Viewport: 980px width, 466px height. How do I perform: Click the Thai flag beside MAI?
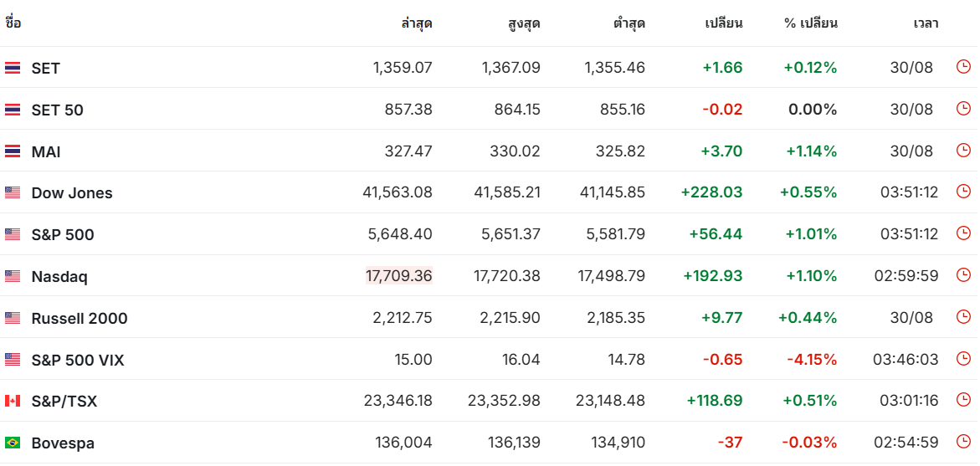pyautogui.click(x=13, y=151)
